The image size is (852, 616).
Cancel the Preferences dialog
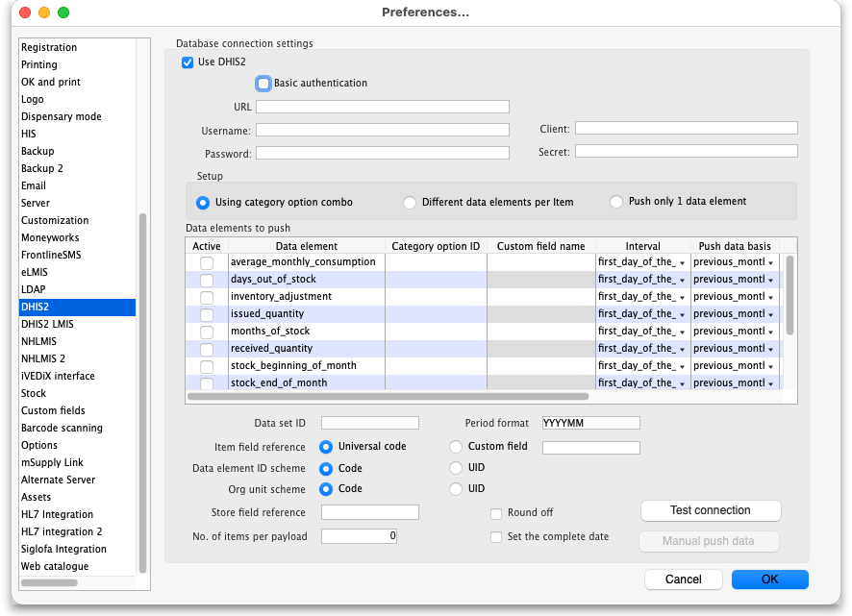click(683, 579)
